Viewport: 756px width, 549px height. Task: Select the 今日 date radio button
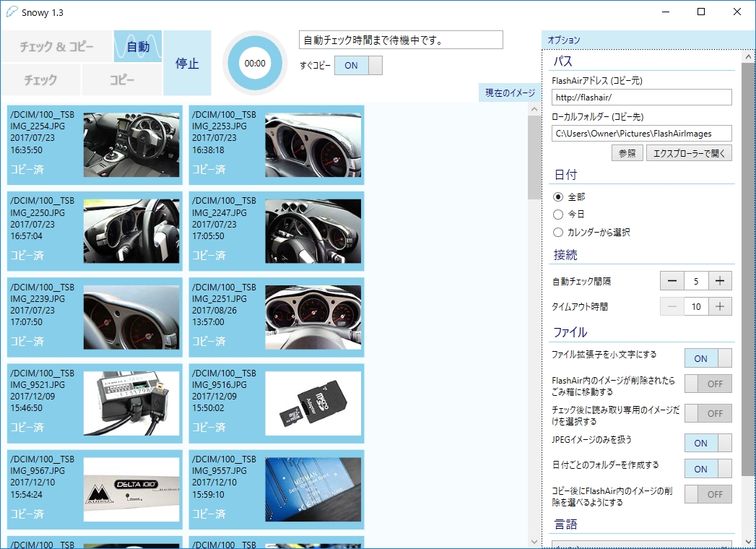[558, 215]
